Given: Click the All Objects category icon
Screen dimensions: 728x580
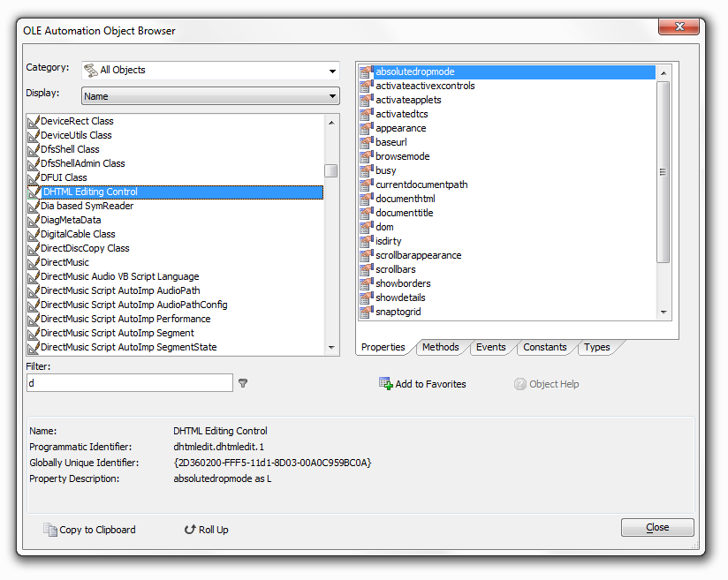Looking at the screenshot, I should pos(90,71).
